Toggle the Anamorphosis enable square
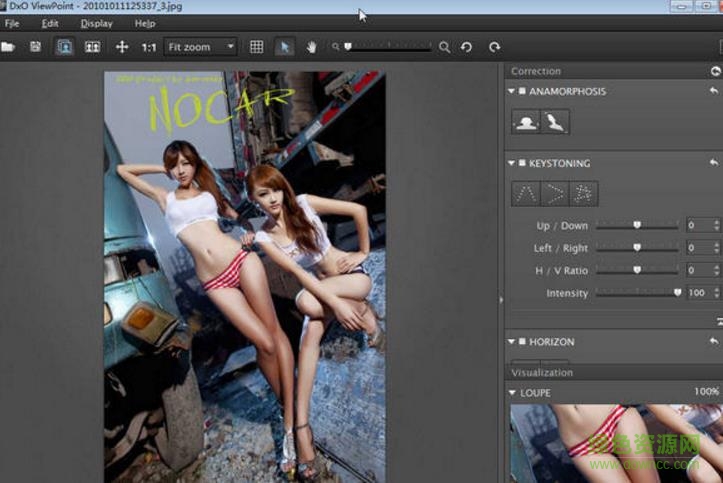 [x=522, y=91]
